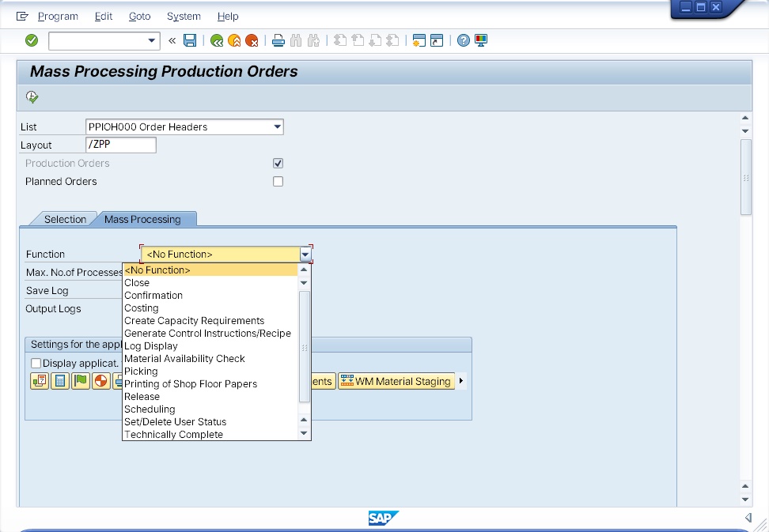This screenshot has height=532, width=769.
Task: Open the Program menu
Action: pos(58,16)
